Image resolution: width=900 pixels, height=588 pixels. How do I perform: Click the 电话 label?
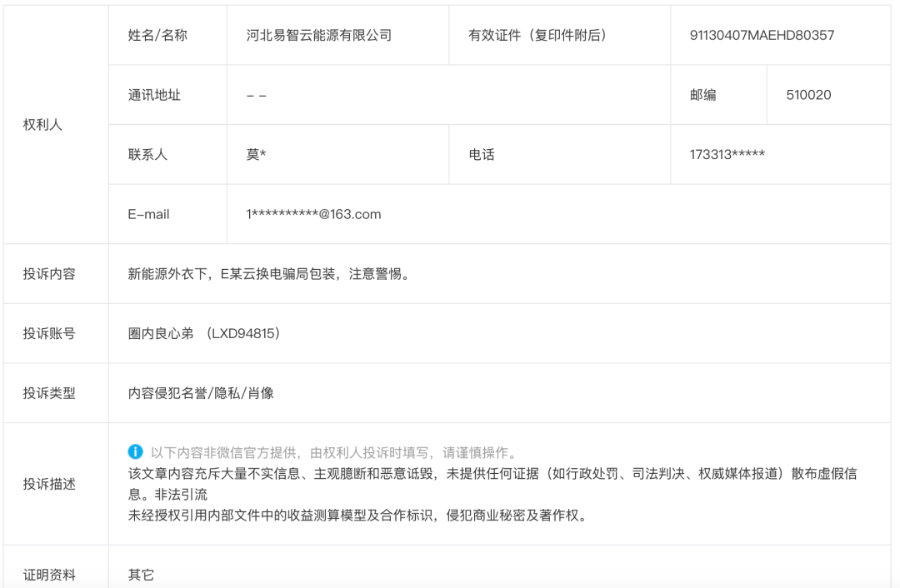point(482,154)
